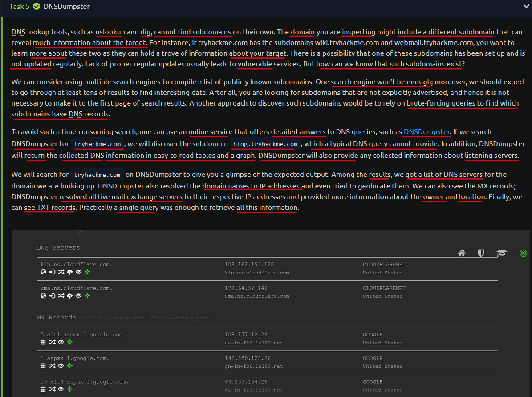The width and height of the screenshot is (532, 397).
Task: Click the green crosshair under 1 aspmx.l.google.com
Action: coord(69,366)
